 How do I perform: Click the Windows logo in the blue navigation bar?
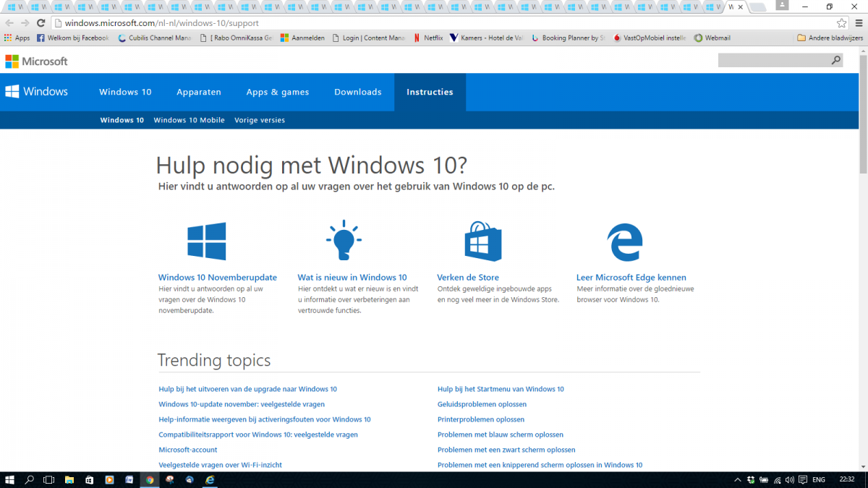[x=36, y=92]
